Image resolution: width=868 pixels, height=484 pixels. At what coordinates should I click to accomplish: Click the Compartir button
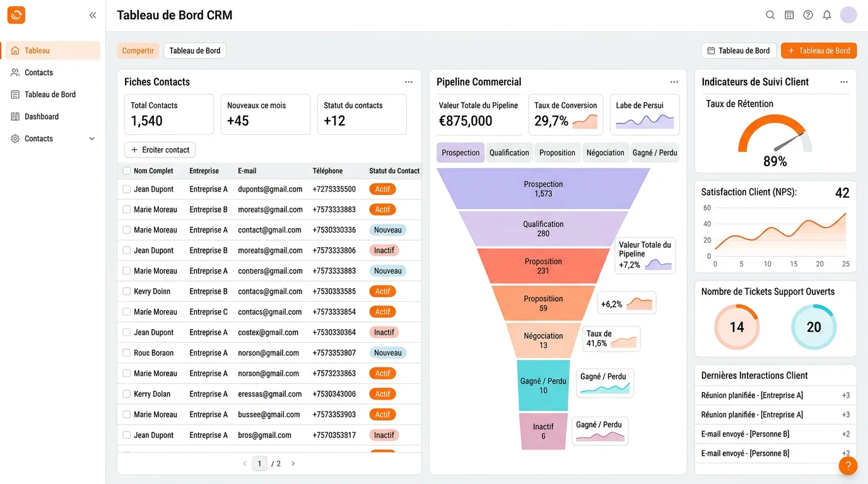click(138, 50)
